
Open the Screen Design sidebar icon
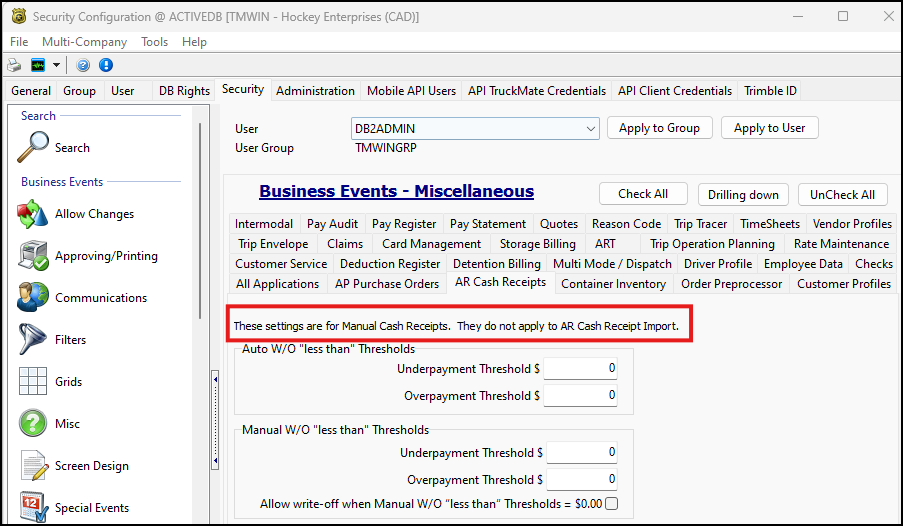click(x=33, y=466)
